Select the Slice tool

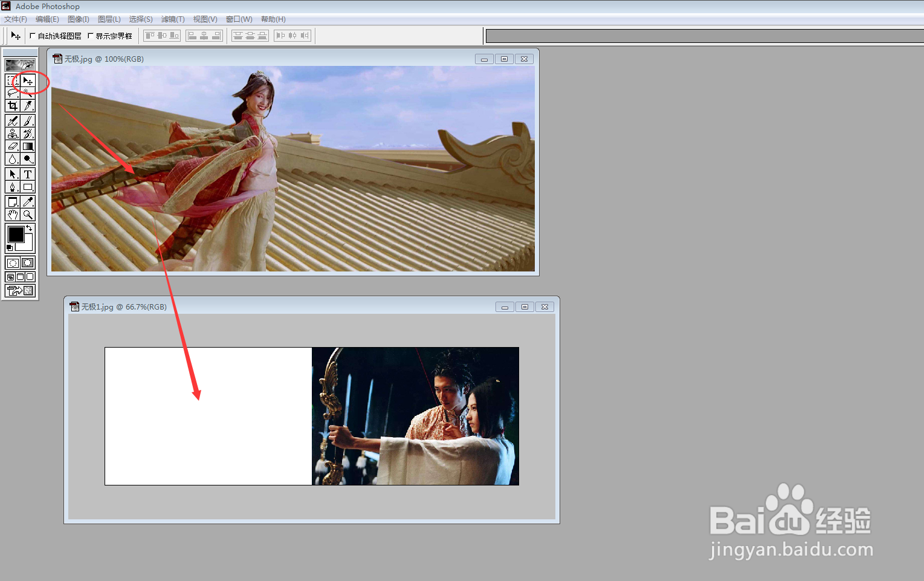28,106
